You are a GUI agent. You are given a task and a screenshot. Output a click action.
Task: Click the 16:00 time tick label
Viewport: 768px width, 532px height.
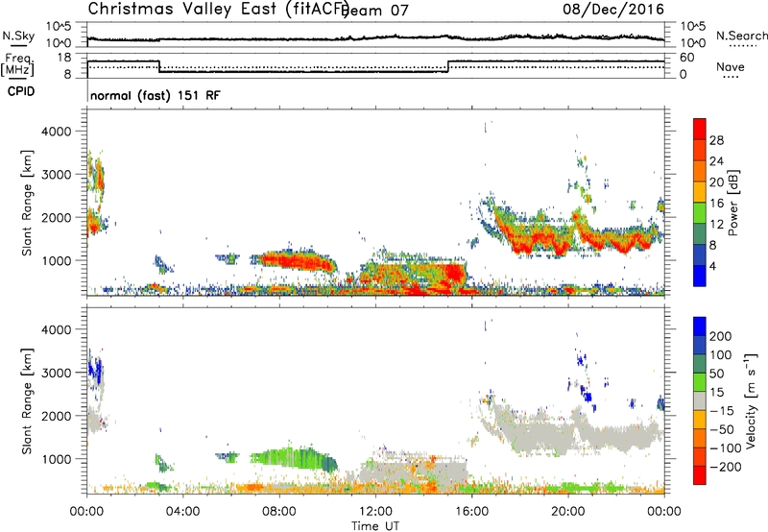[471, 512]
